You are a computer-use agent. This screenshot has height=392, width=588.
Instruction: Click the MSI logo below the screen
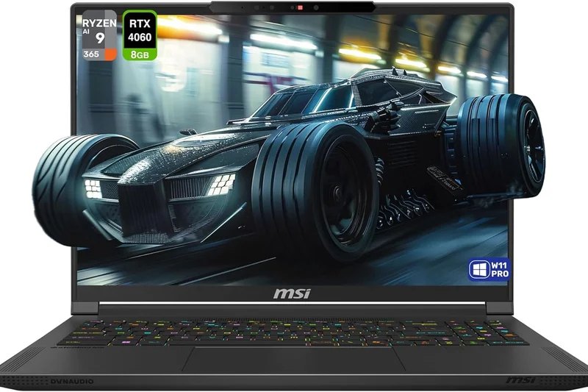tap(292, 293)
